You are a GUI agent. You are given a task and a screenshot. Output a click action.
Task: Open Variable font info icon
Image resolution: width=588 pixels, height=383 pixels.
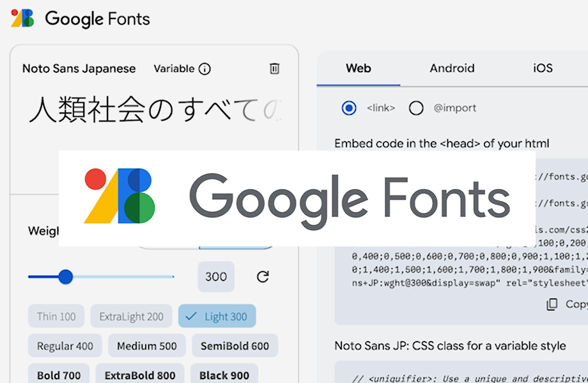tap(205, 69)
